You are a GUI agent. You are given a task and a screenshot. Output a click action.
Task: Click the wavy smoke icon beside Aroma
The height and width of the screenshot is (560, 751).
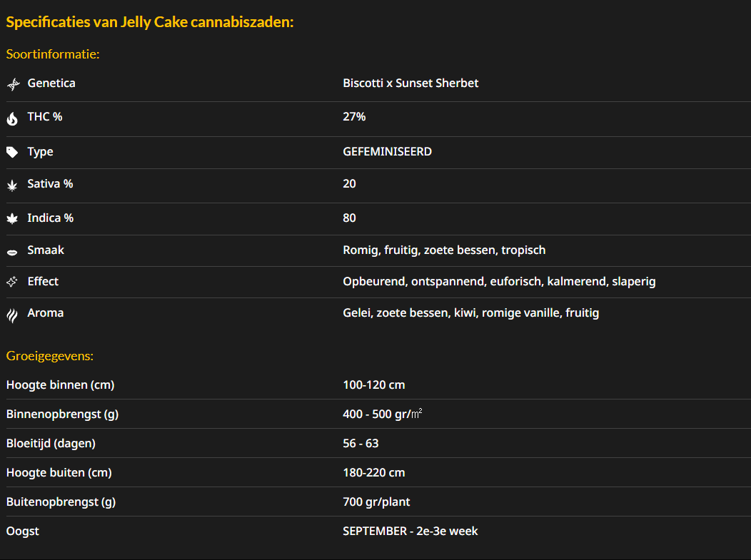(12, 315)
